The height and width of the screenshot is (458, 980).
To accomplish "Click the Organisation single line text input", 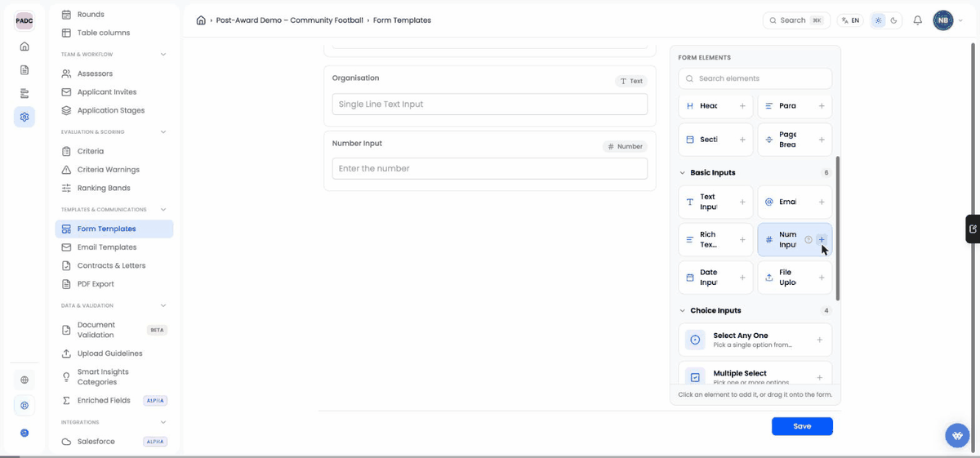I will click(x=490, y=104).
